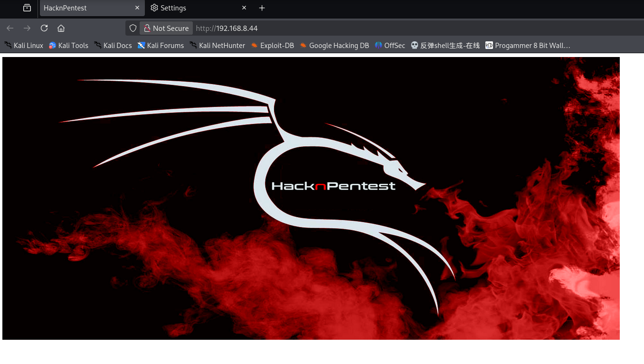Open a new tab with plus button
Image resolution: width=644 pixels, height=364 pixels.
point(262,8)
